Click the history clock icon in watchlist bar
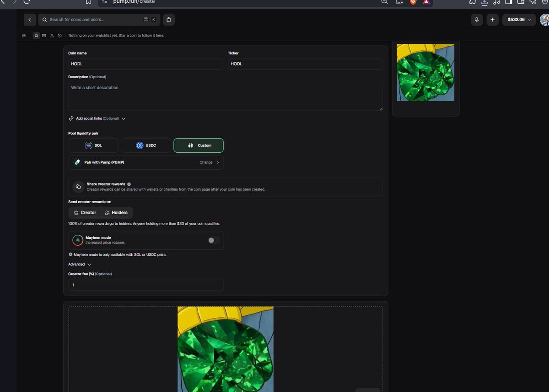Screen dimensions: 549x392 60,35
